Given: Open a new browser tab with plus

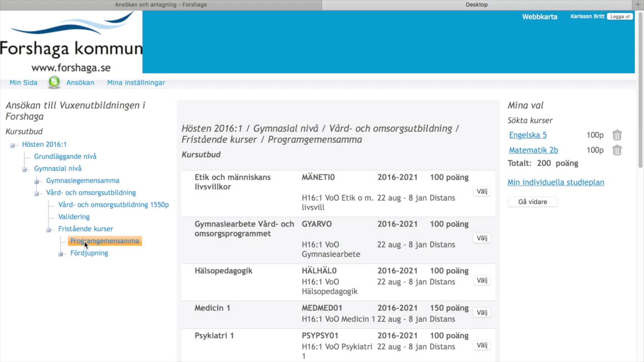Looking at the screenshot, I should (638, 5).
